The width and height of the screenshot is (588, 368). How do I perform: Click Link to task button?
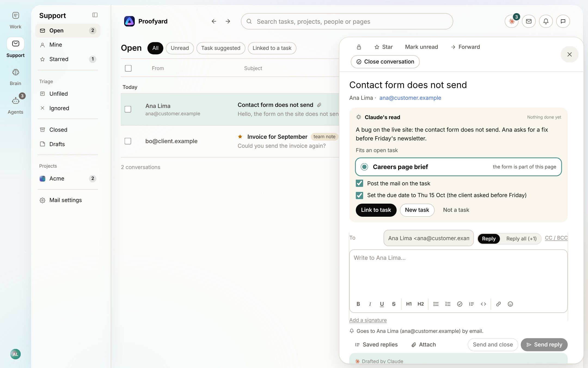coord(376,210)
